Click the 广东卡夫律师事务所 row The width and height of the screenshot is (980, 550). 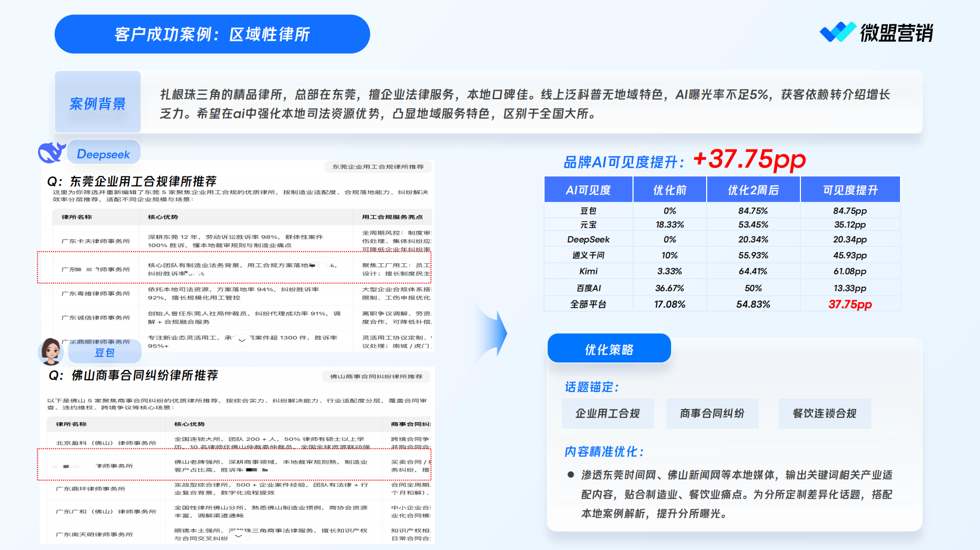(x=242, y=241)
